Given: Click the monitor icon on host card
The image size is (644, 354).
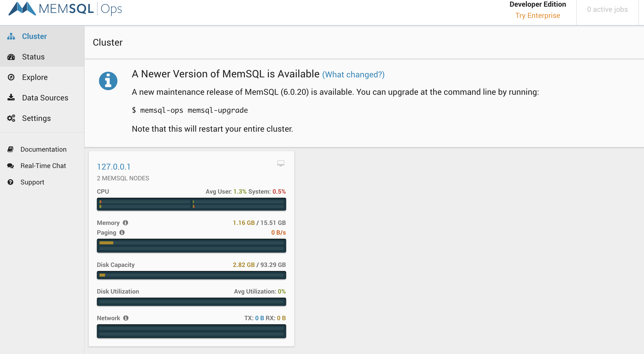Looking at the screenshot, I should point(281,163).
